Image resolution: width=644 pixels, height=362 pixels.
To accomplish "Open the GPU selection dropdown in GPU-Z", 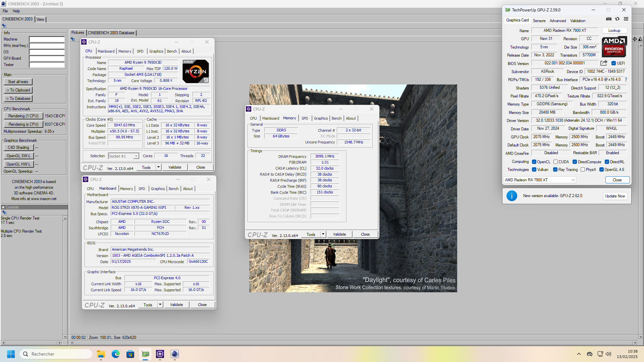I will (x=540, y=180).
